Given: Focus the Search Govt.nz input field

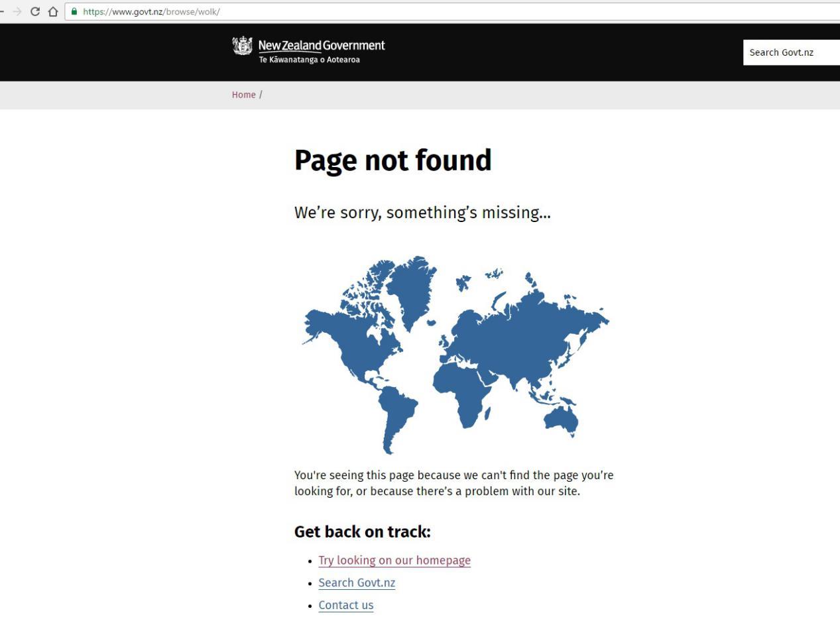Looking at the screenshot, I should pyautogui.click(x=792, y=52).
